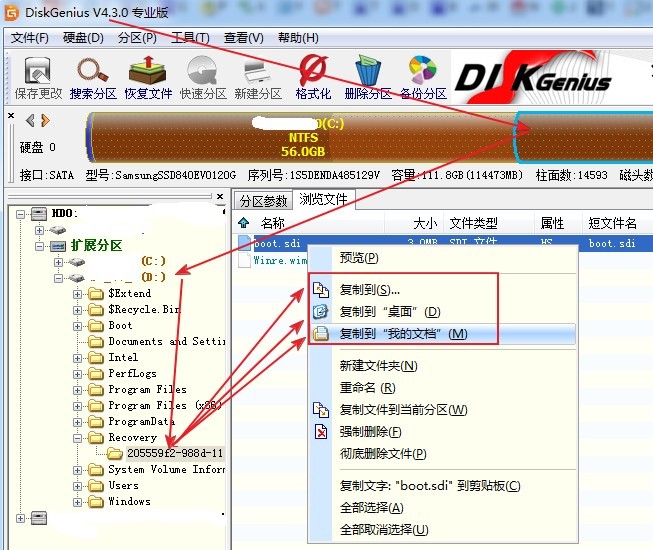
Task: Open the 搜索分区 search partition tool
Action: click(x=93, y=78)
